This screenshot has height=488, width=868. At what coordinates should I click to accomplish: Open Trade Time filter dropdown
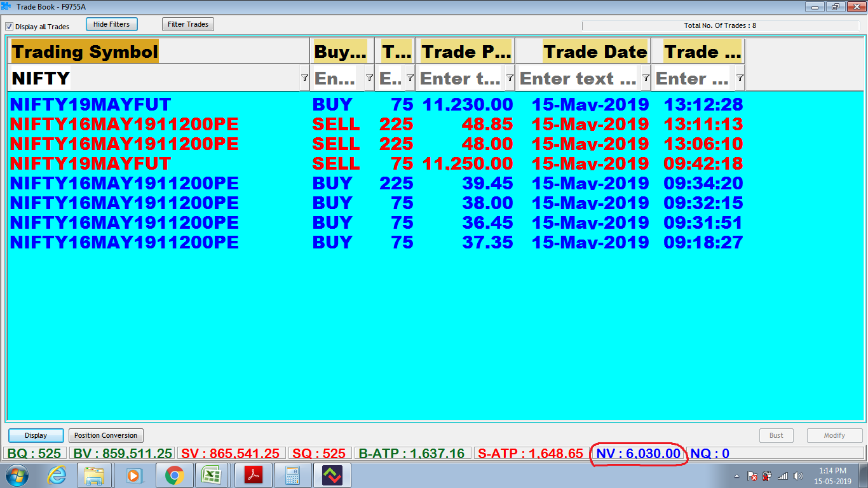(x=740, y=78)
